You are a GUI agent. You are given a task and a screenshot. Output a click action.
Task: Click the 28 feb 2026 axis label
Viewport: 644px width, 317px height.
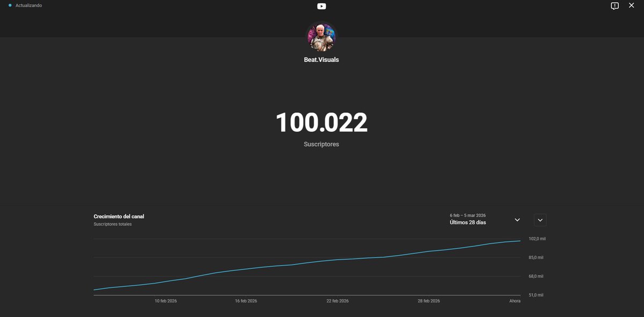pyautogui.click(x=429, y=301)
